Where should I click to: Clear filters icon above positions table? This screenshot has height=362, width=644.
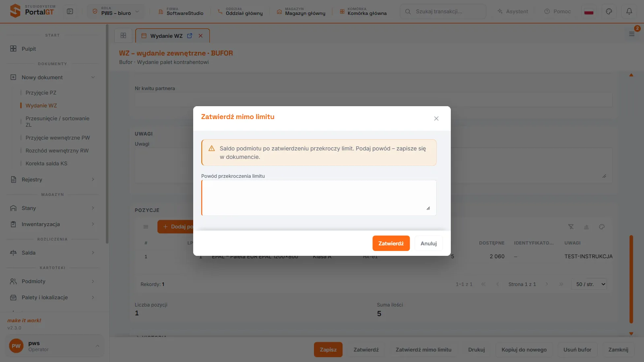coord(571,227)
